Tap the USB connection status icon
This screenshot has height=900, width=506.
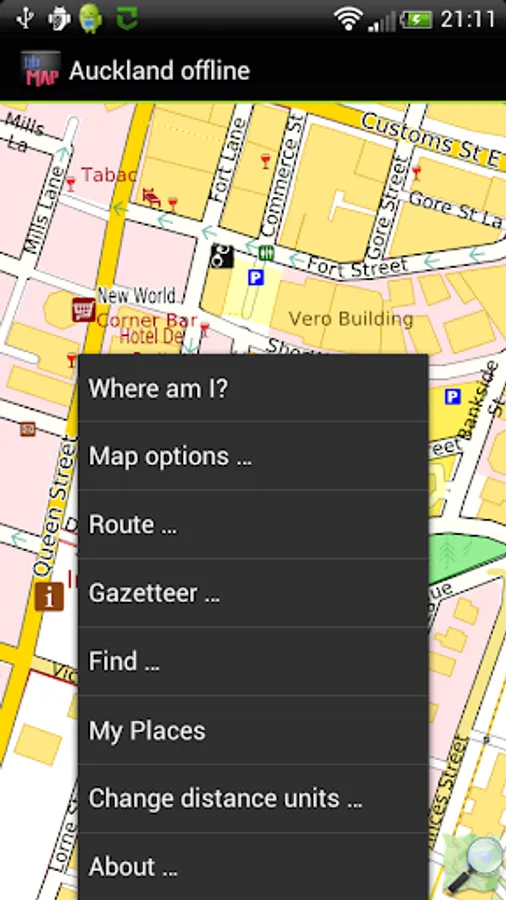[x=25, y=18]
